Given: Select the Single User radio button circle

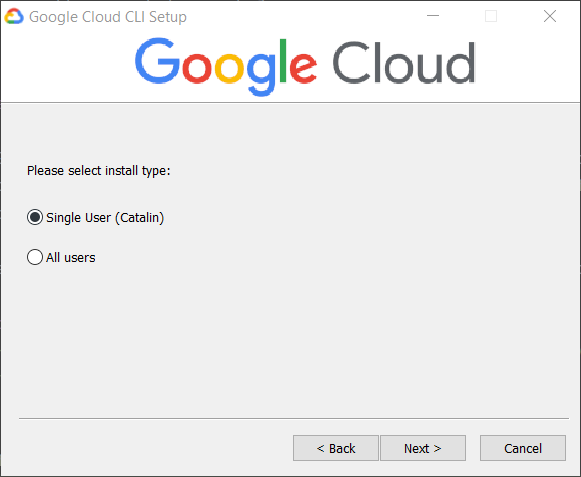Looking at the screenshot, I should [x=35, y=217].
